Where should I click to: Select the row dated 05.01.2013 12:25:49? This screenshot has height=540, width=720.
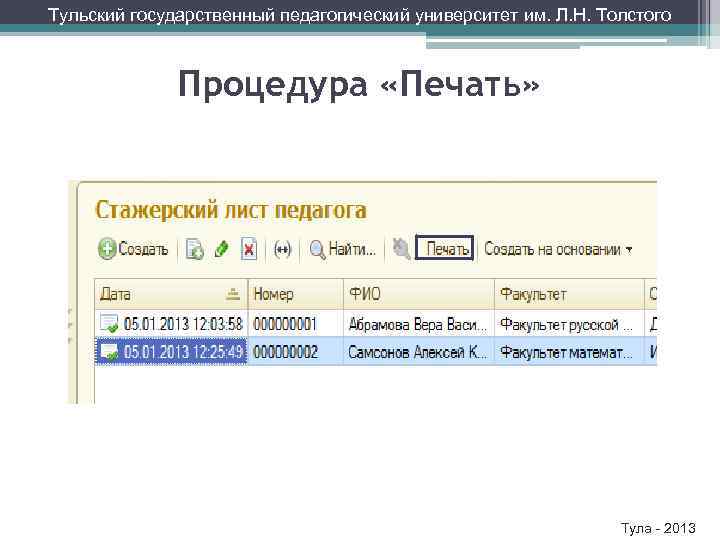tap(376, 352)
